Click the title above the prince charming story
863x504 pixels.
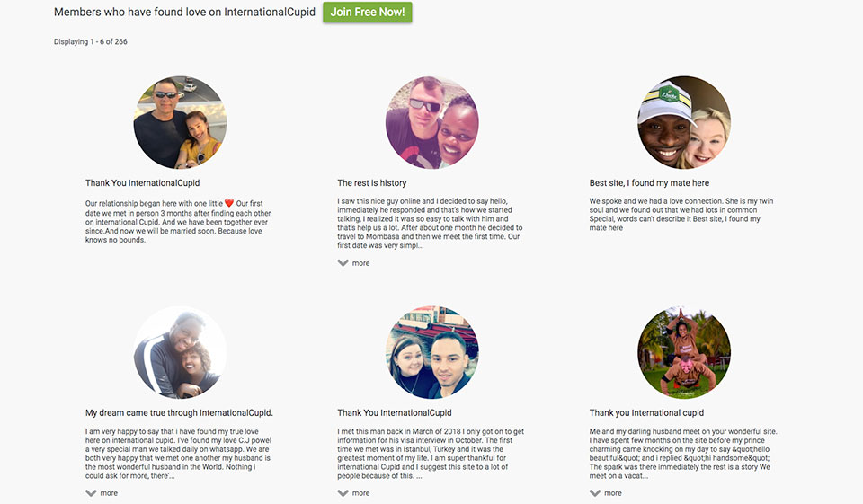(x=646, y=413)
